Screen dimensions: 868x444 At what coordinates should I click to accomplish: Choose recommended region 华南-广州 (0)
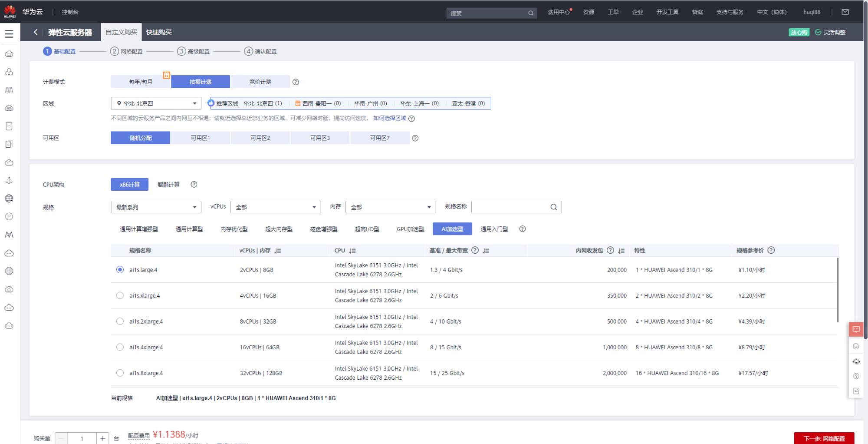(x=370, y=103)
